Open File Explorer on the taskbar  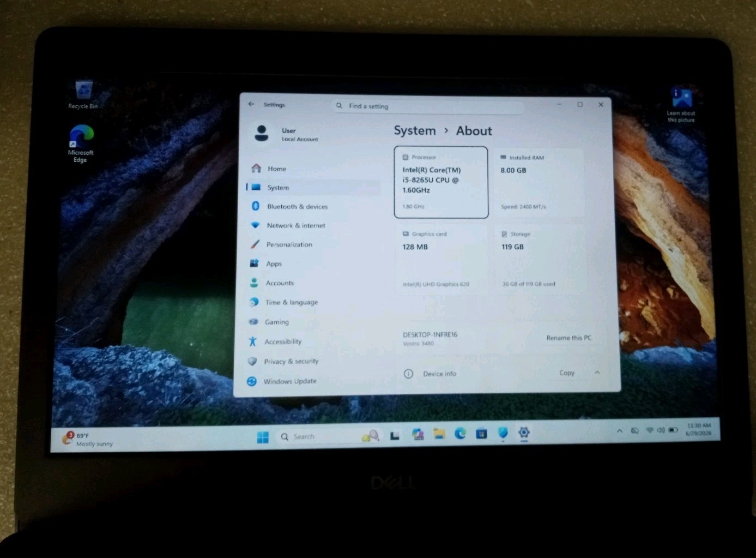tap(439, 434)
